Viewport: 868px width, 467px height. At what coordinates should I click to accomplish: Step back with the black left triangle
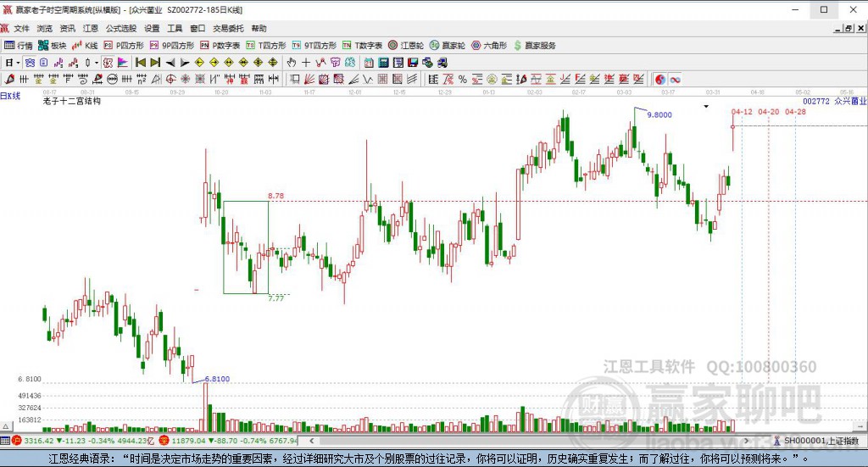pos(170,63)
